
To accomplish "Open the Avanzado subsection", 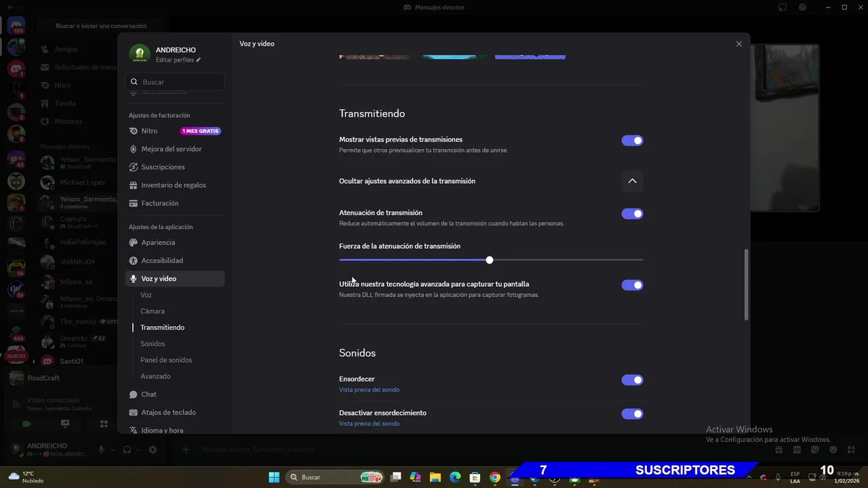I will [x=155, y=376].
